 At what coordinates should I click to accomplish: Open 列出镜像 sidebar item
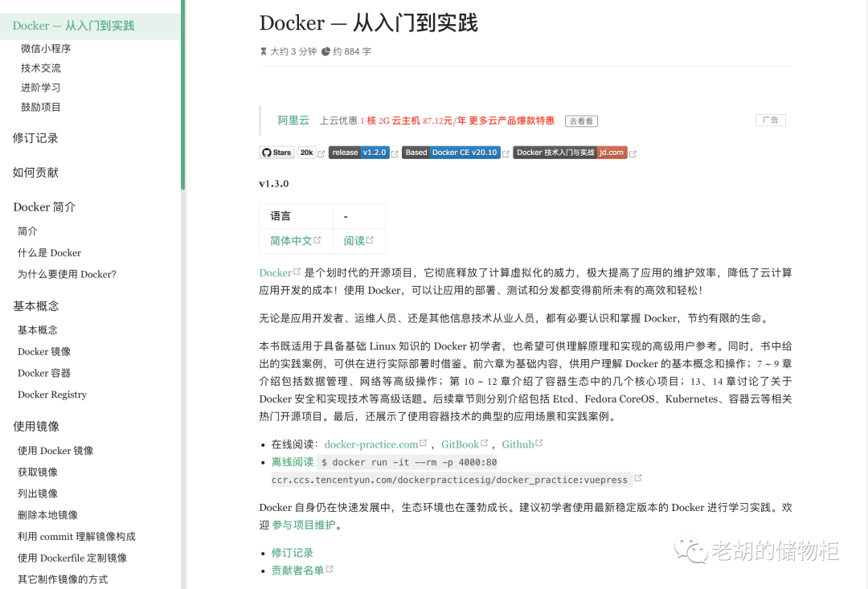[x=38, y=494]
